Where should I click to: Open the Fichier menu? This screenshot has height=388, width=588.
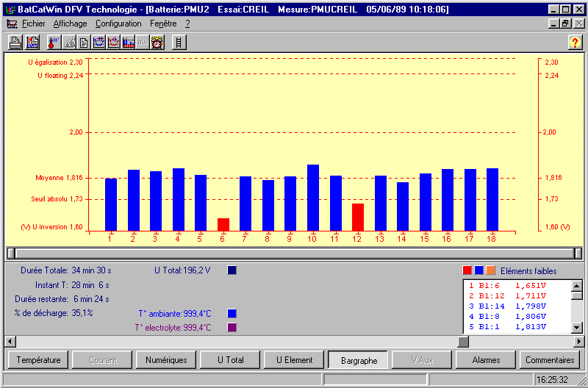coord(33,24)
